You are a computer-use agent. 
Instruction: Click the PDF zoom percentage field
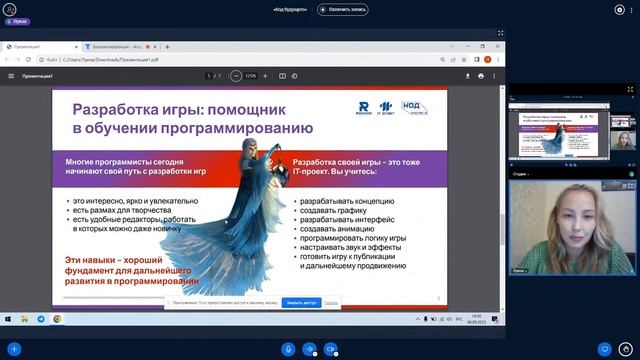coord(251,76)
